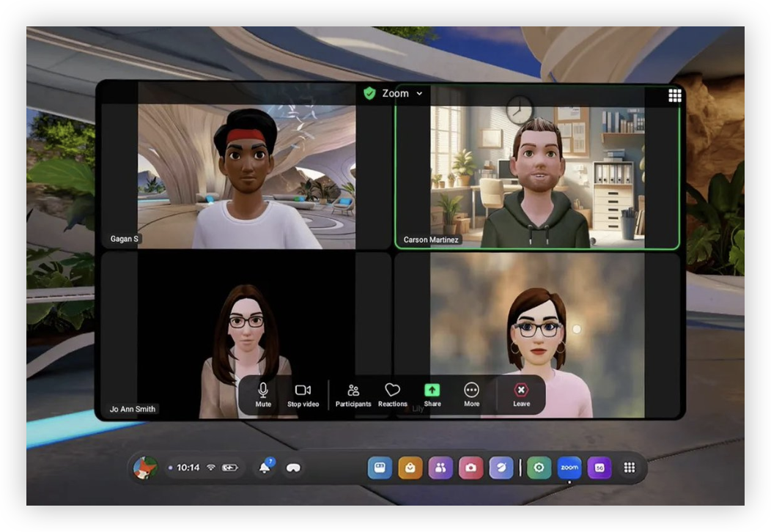The image size is (771, 532).
Task: Click the name label Jo Ann Smith
Action: pyautogui.click(x=132, y=409)
